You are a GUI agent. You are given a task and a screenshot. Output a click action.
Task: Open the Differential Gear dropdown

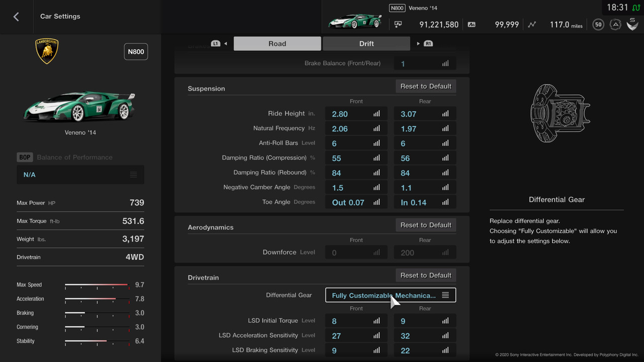click(x=391, y=295)
